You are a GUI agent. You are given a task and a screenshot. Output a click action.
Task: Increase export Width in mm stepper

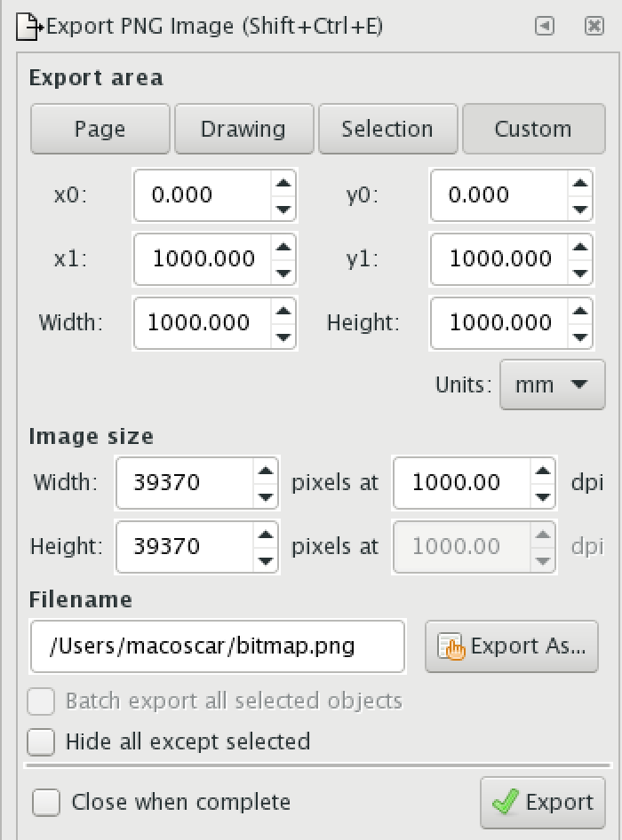(x=283, y=313)
